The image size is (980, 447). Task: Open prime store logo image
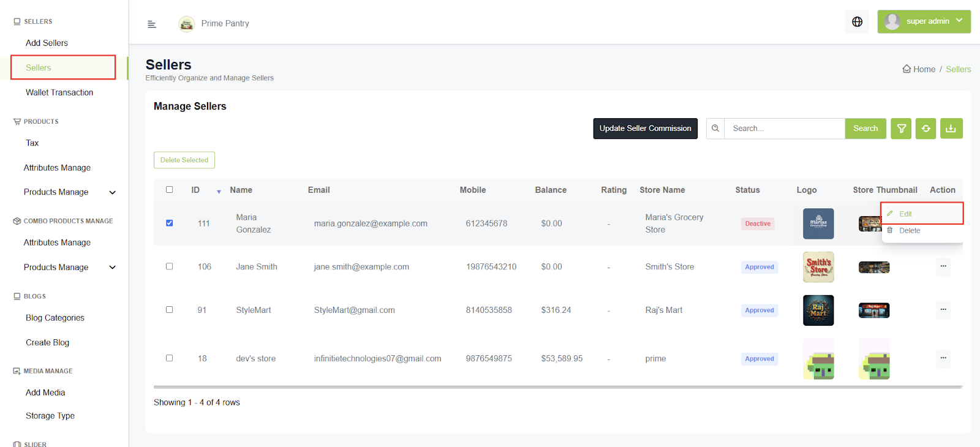(x=818, y=359)
